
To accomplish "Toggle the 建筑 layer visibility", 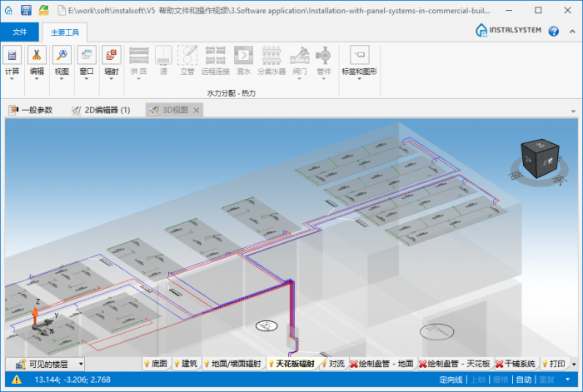I will [185, 364].
